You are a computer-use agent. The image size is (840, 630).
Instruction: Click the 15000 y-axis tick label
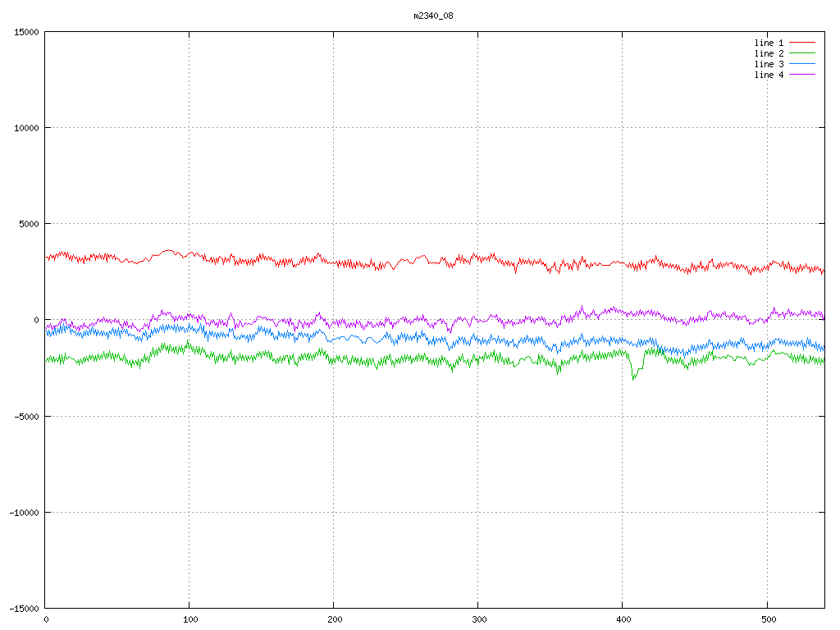pyautogui.click(x=27, y=32)
